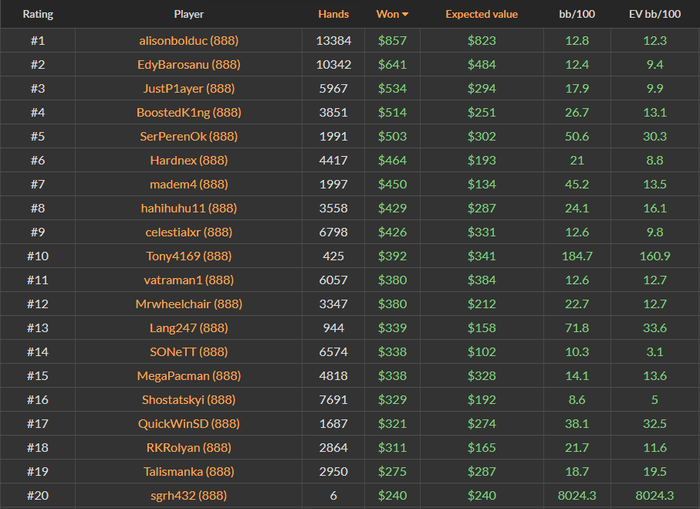This screenshot has width=700, height=509.
Task: Open SerPerenOk (888) player page
Action: pos(188,136)
